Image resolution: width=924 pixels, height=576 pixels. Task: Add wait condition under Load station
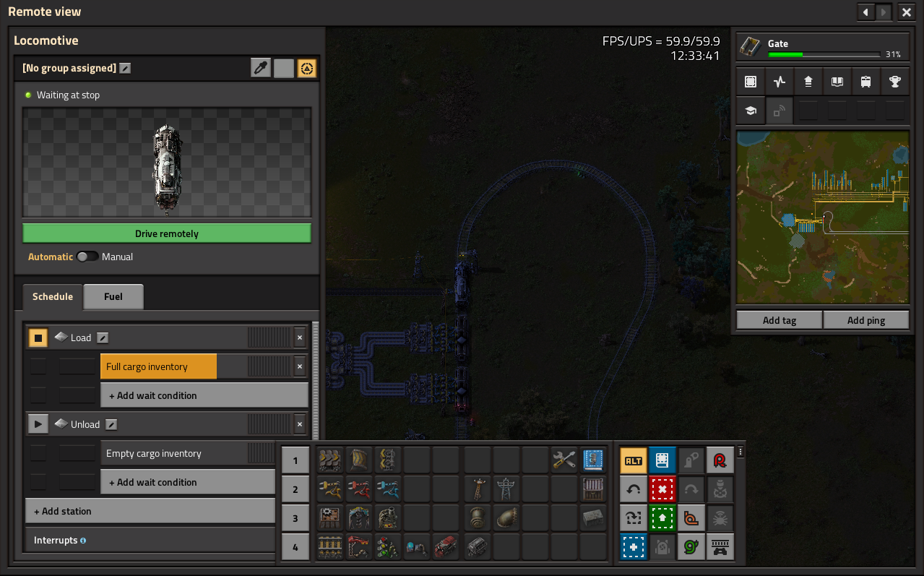pyautogui.click(x=204, y=395)
